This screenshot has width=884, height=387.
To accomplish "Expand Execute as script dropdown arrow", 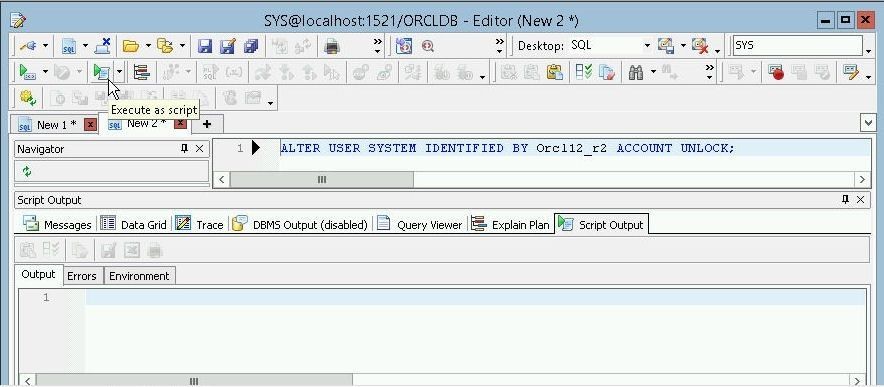I will (120, 72).
